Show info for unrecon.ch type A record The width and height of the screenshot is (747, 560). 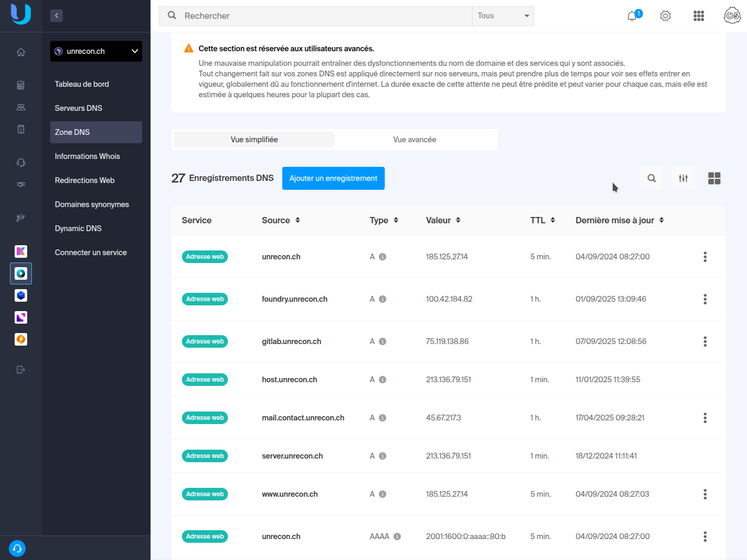pyautogui.click(x=383, y=257)
